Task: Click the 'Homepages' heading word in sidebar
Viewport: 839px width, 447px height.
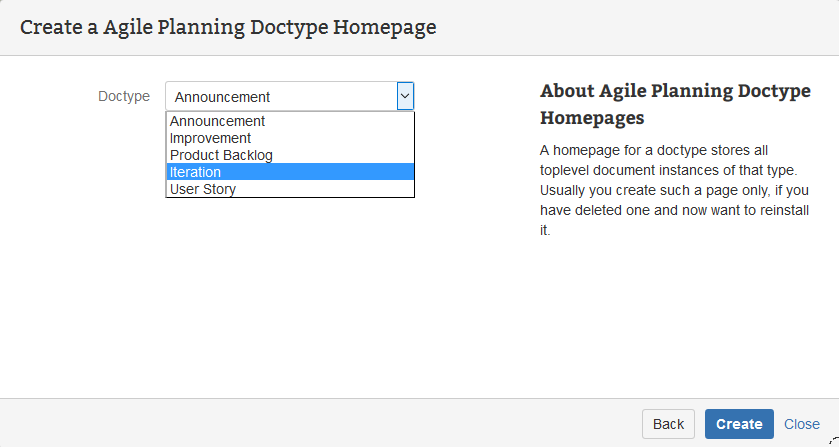Action: pos(592,118)
